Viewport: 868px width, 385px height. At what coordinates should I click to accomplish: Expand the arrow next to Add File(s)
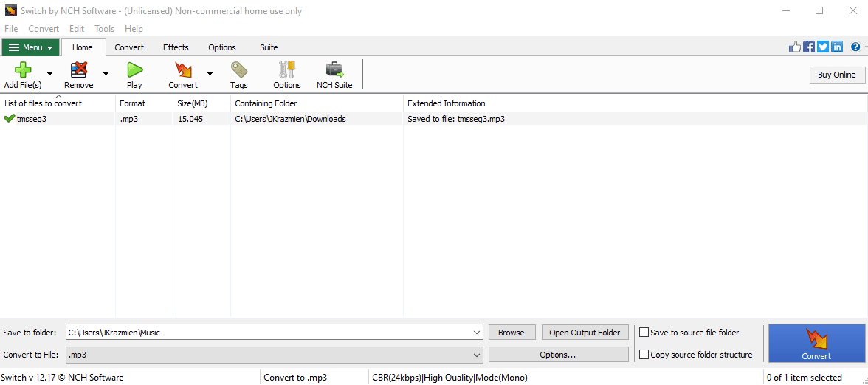click(x=49, y=74)
